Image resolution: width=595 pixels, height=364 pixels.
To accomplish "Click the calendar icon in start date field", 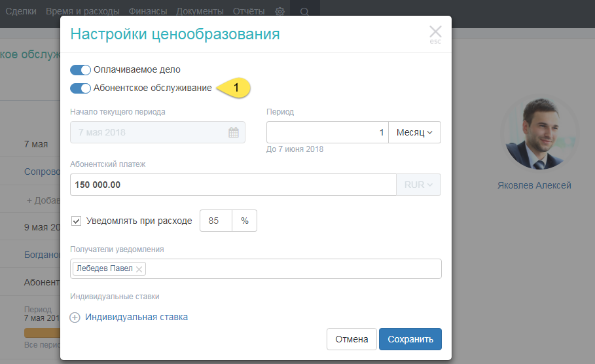I will click(x=233, y=132).
